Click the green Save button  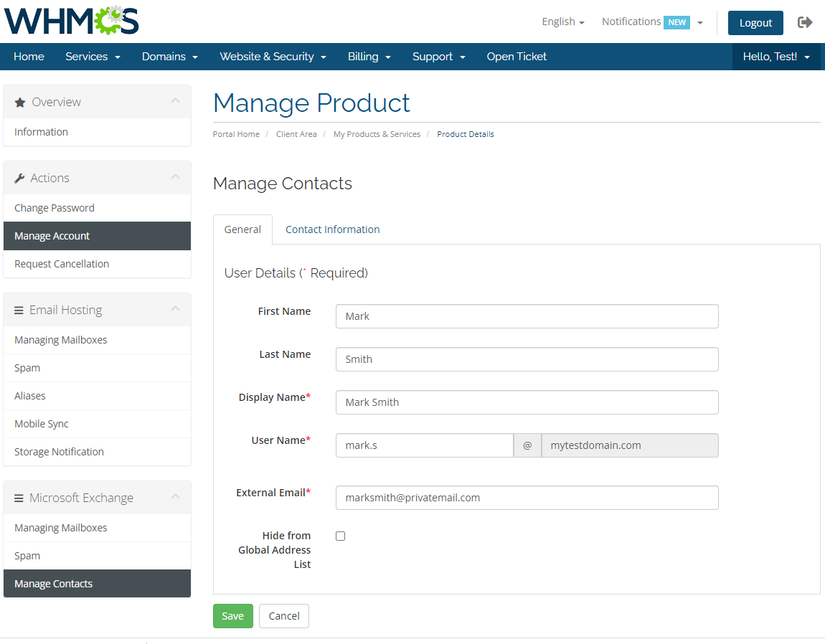coord(233,616)
